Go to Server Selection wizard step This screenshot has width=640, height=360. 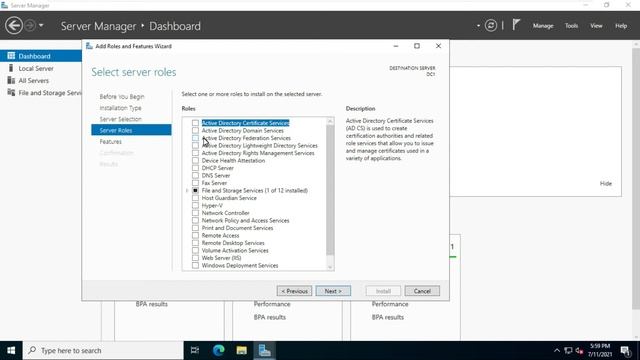click(x=120, y=119)
